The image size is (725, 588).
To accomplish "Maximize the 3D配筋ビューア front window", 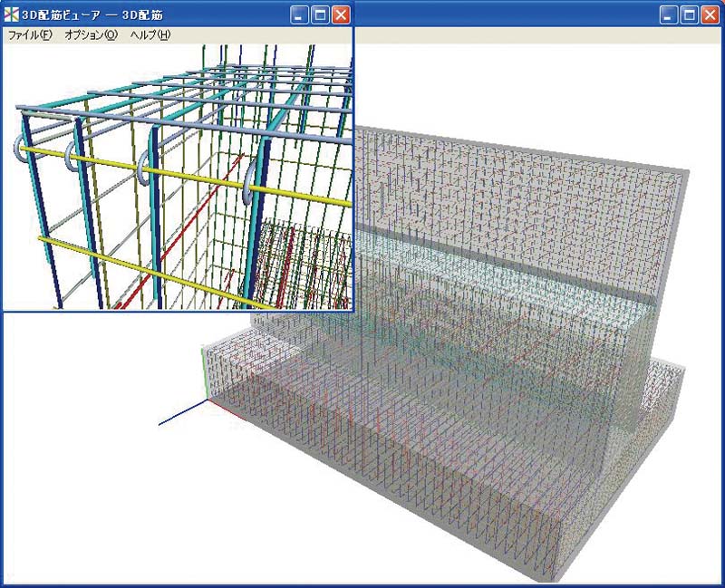I will click(x=320, y=15).
